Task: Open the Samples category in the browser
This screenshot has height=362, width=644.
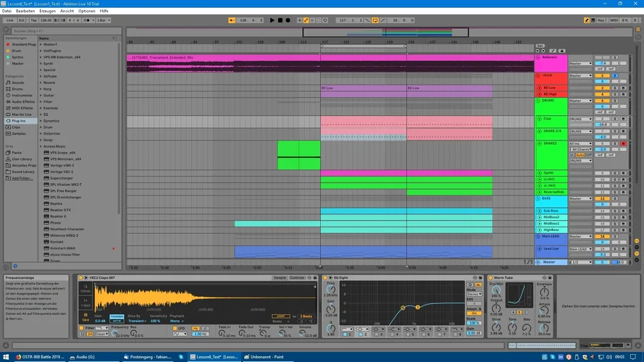Action: pyautogui.click(x=19, y=133)
